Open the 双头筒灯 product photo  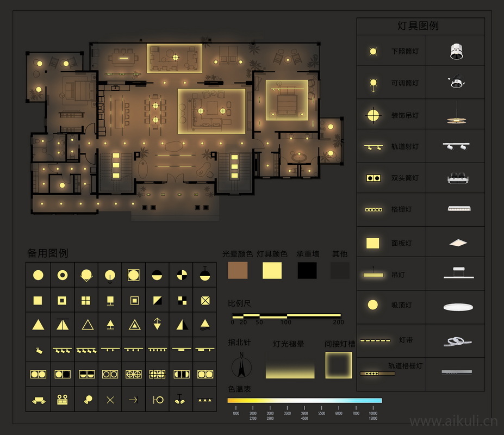(x=458, y=178)
